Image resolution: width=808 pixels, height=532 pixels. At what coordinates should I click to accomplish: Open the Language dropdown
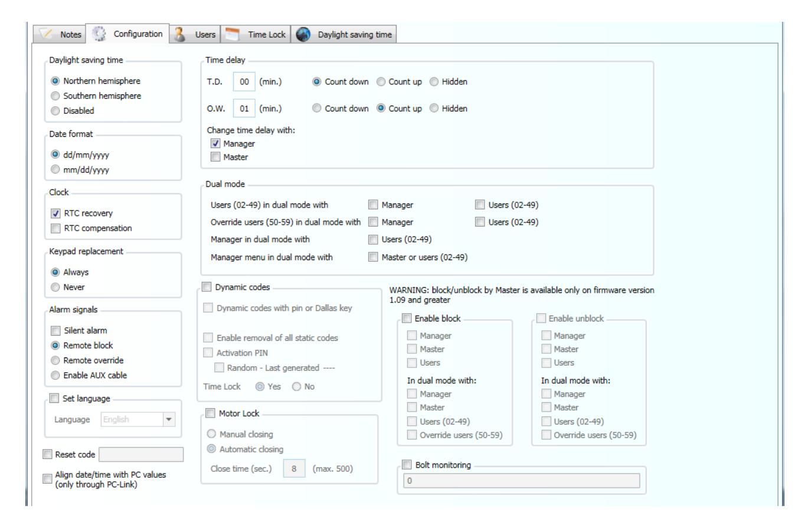point(138,419)
